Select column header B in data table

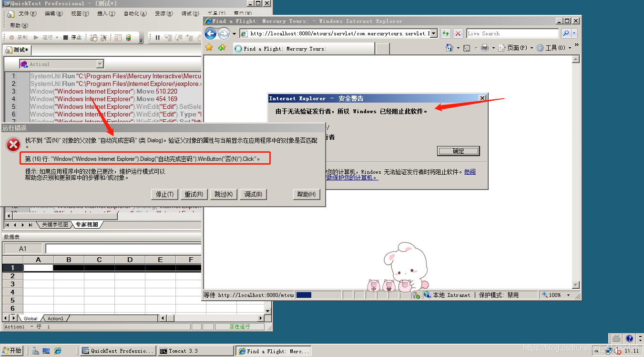coord(69,260)
